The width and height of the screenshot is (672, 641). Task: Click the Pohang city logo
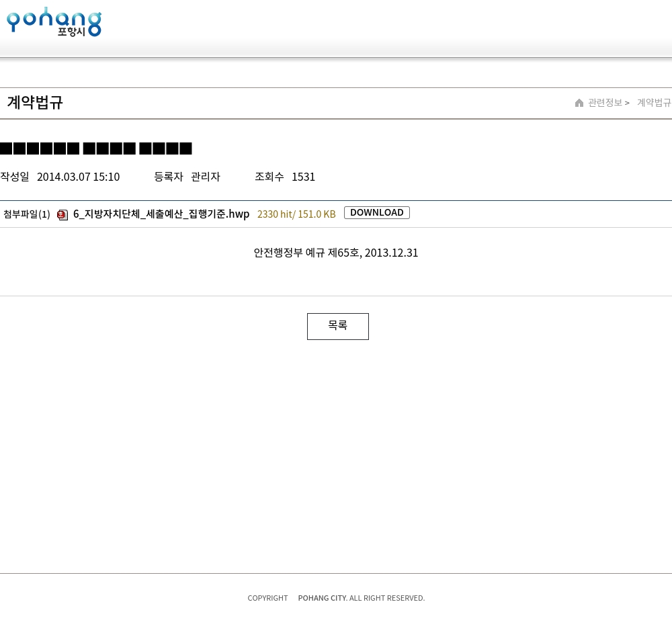[54, 22]
